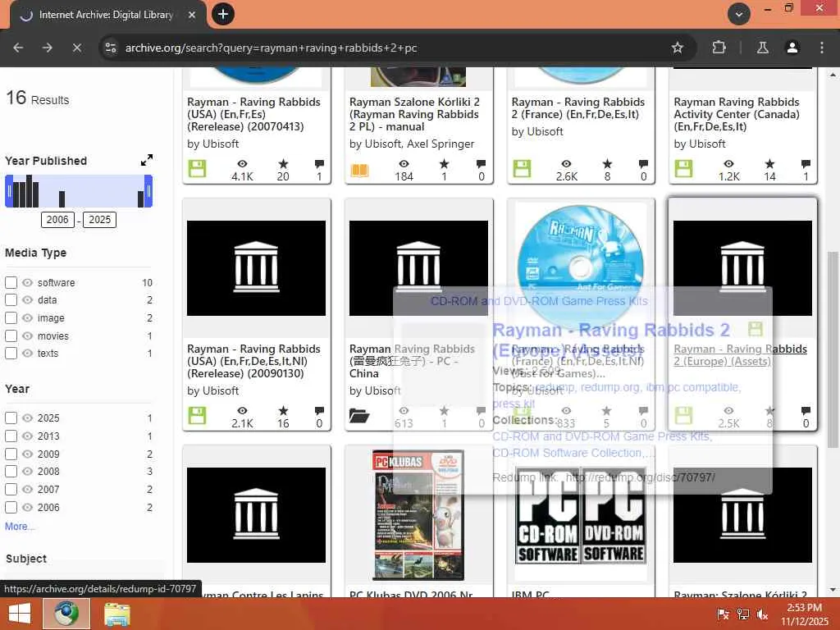Viewport: 840px width, 630px height.
Task: Open the PC CD-ROM DVD-ROM Software thumbnail
Action: point(581,515)
